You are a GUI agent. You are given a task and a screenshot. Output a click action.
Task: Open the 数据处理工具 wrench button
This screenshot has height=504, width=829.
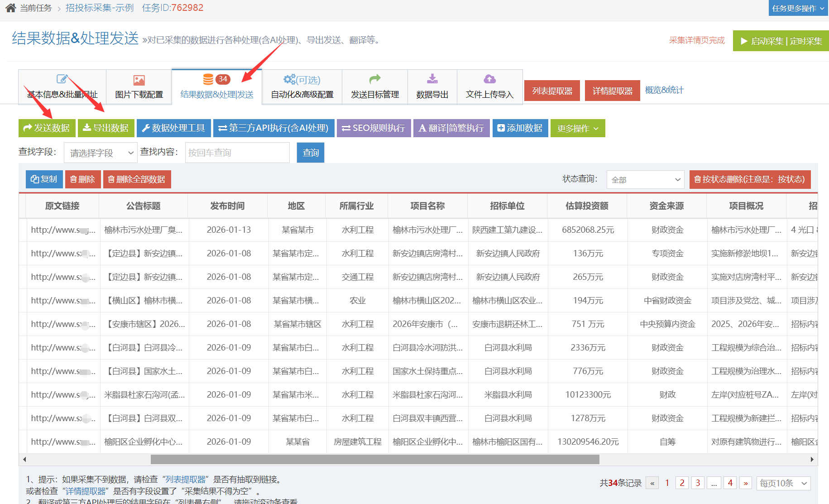point(174,128)
